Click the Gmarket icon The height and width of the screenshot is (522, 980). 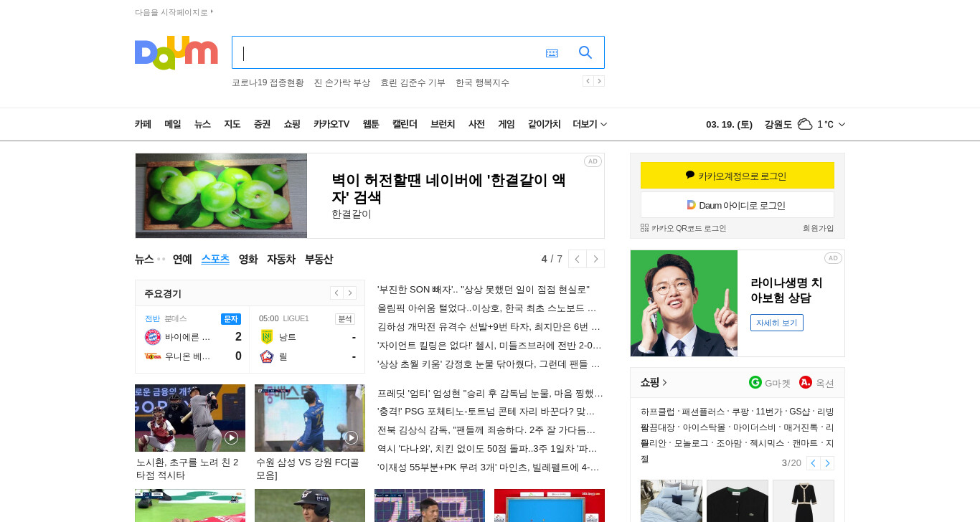pyautogui.click(x=755, y=382)
